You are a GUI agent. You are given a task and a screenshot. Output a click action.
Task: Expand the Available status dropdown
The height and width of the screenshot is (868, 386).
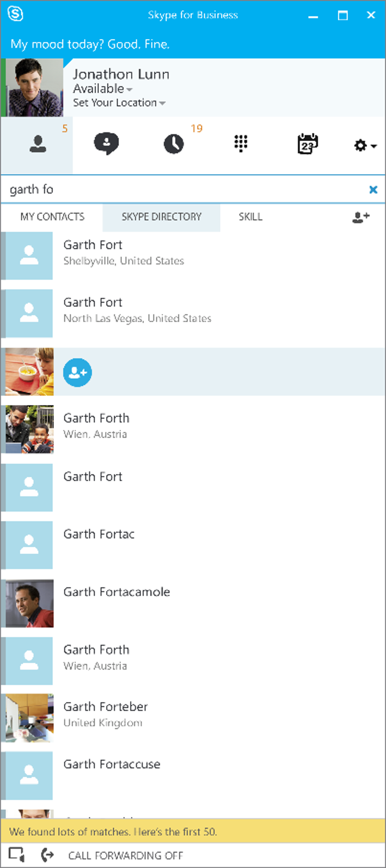129,90
